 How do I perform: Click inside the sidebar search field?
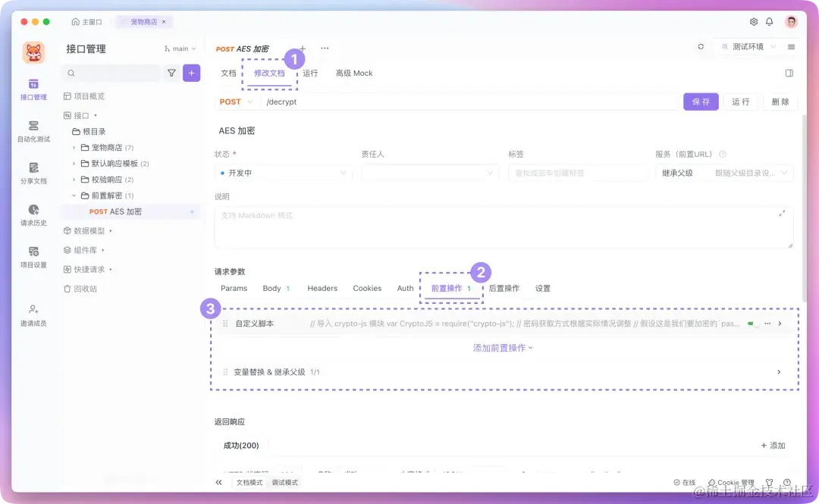[114, 73]
